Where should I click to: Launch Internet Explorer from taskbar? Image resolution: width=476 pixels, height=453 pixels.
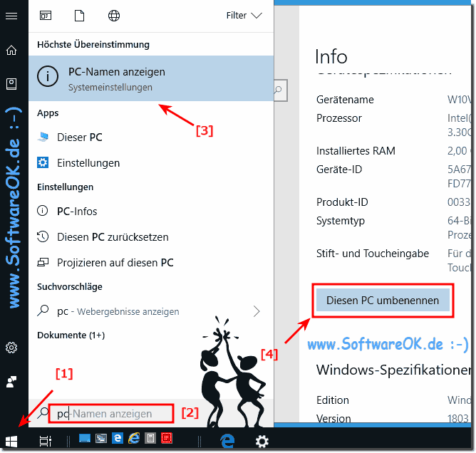pyautogui.click(x=134, y=439)
